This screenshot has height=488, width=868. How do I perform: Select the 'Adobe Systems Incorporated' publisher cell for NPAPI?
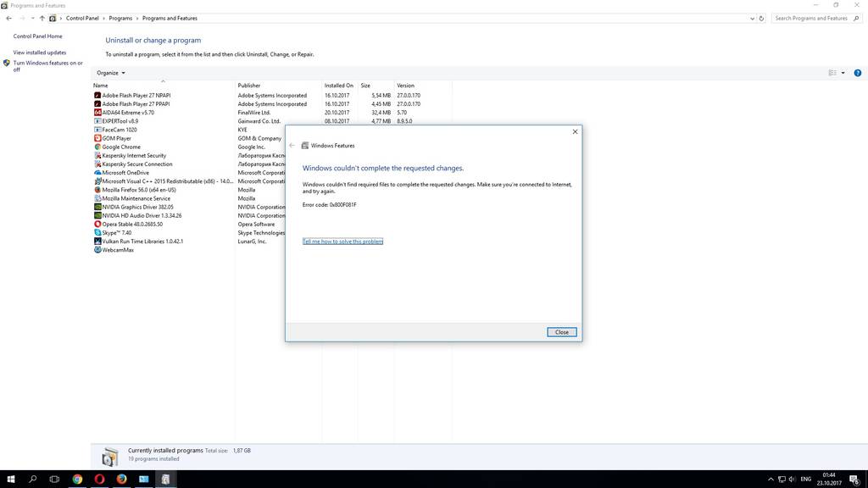coord(272,95)
